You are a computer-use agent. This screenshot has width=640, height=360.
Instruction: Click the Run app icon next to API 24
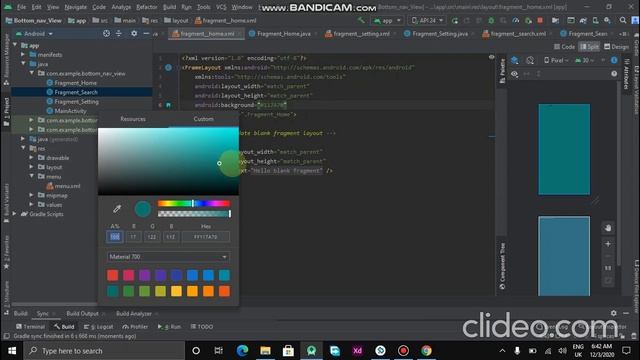click(x=455, y=20)
